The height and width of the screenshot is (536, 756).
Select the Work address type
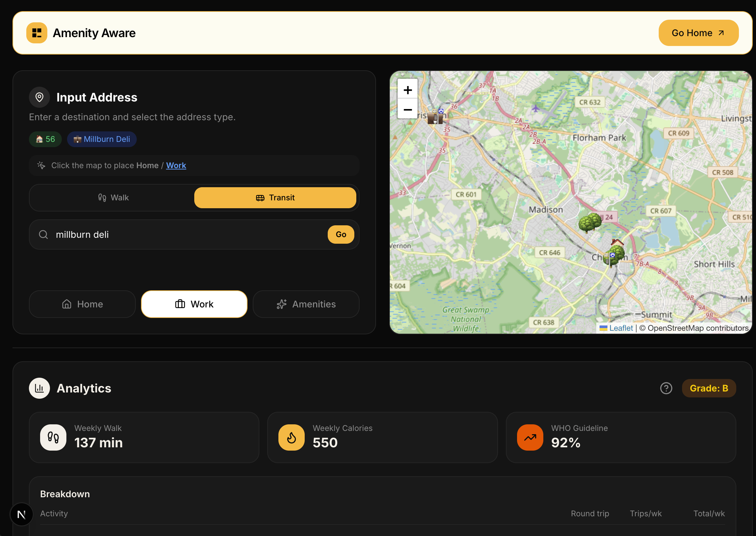coord(194,304)
